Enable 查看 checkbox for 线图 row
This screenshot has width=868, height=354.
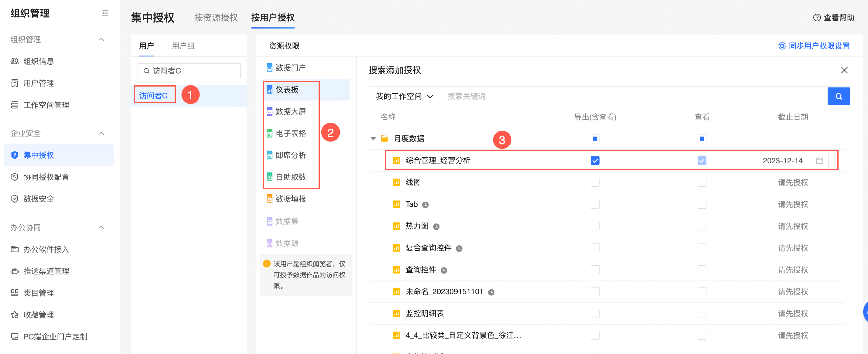pyautogui.click(x=702, y=182)
